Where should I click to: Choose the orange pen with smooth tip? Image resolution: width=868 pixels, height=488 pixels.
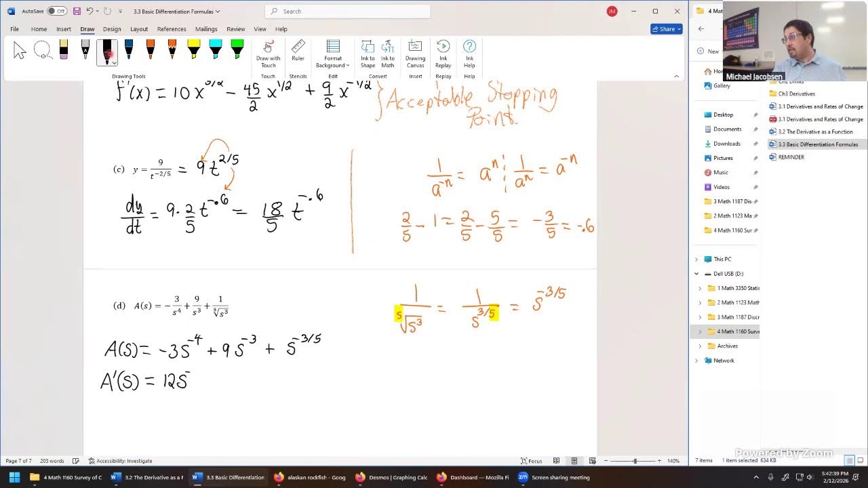[151, 50]
